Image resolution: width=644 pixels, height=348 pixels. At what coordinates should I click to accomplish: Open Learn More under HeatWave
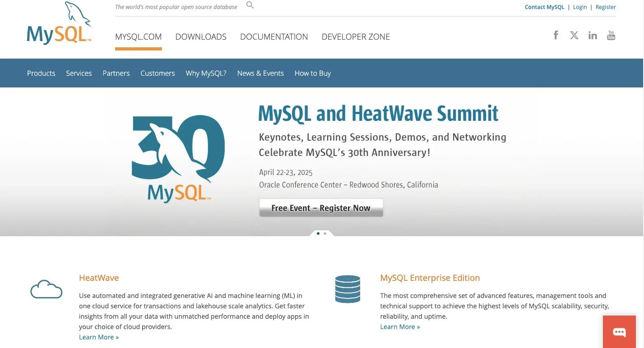(x=99, y=337)
